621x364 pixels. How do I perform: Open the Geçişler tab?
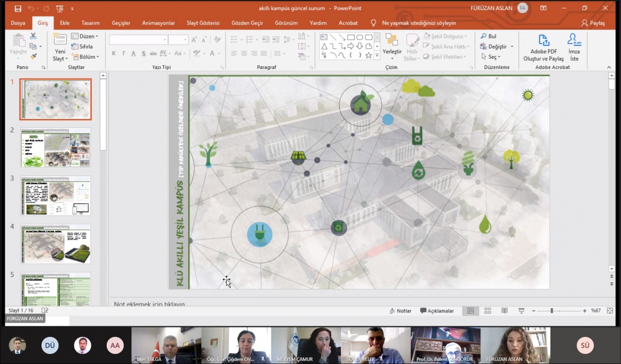[x=121, y=23]
